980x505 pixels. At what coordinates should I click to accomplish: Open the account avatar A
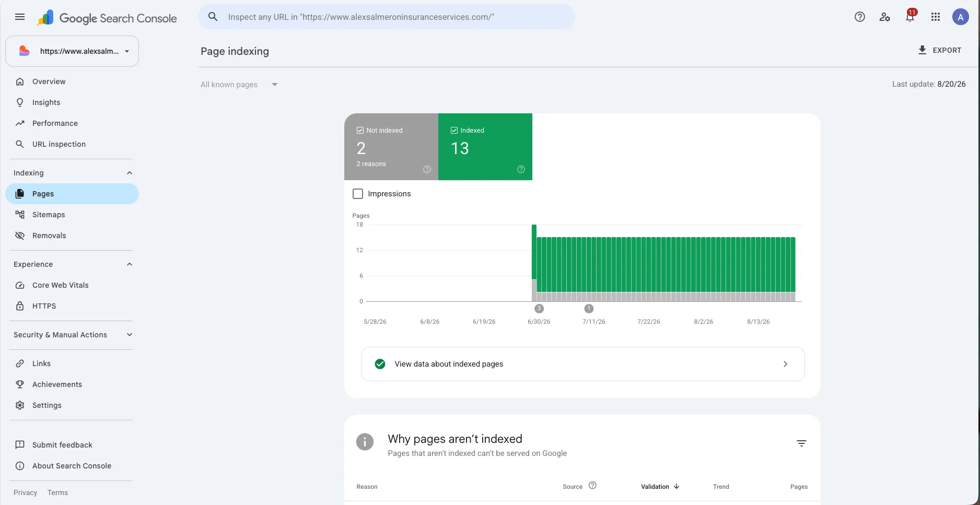click(x=960, y=17)
